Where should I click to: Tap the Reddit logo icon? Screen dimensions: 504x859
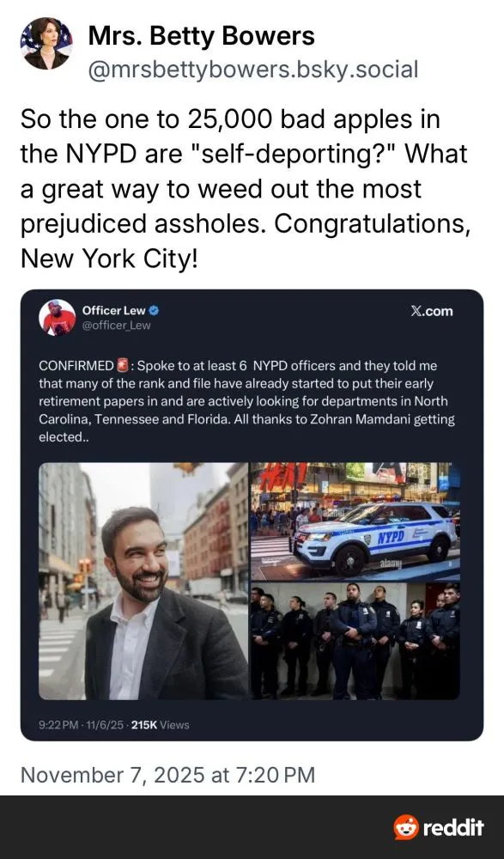tap(406, 827)
